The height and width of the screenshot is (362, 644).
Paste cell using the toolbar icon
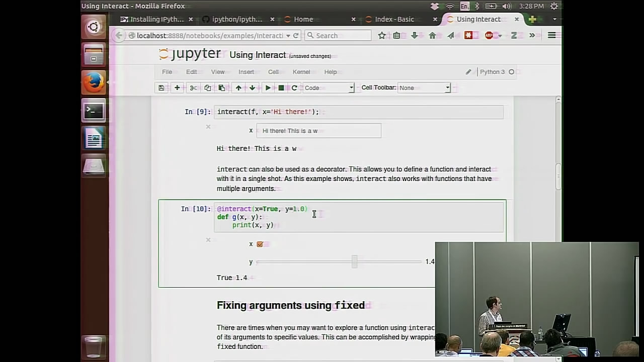coord(221,88)
